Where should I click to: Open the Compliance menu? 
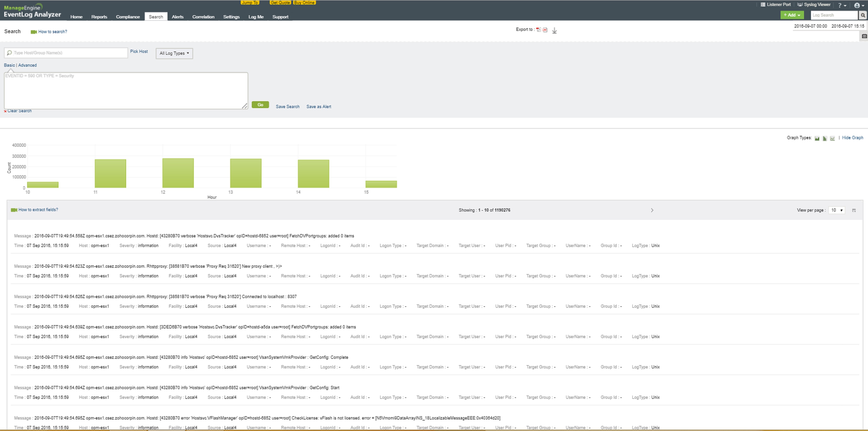click(128, 17)
